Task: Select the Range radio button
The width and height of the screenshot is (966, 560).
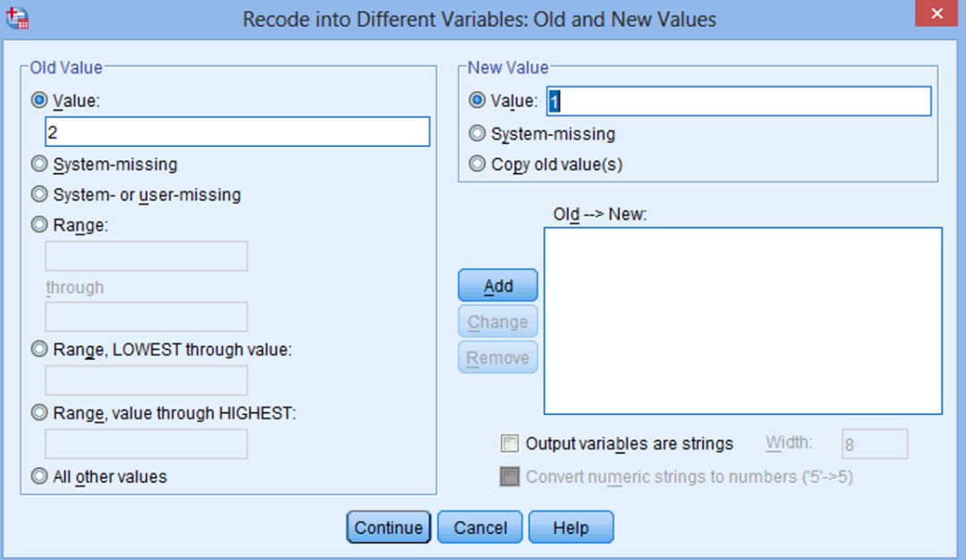Action: [39, 225]
